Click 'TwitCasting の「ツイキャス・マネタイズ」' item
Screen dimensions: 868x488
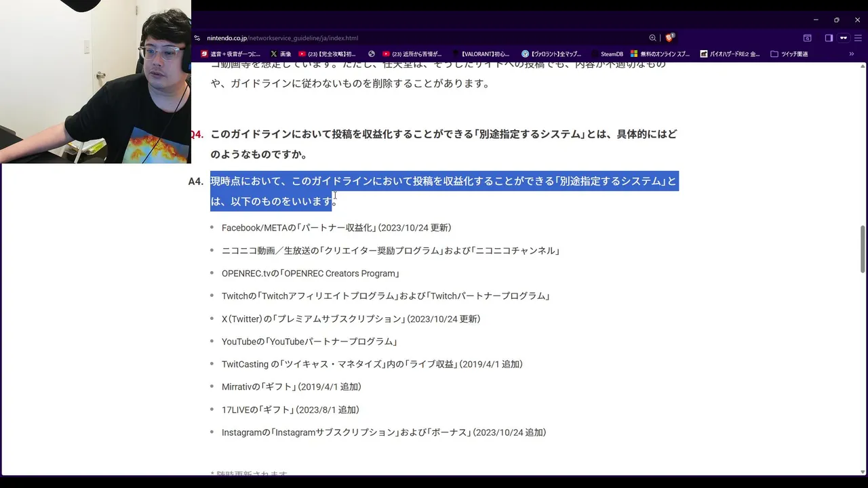pos(372,364)
